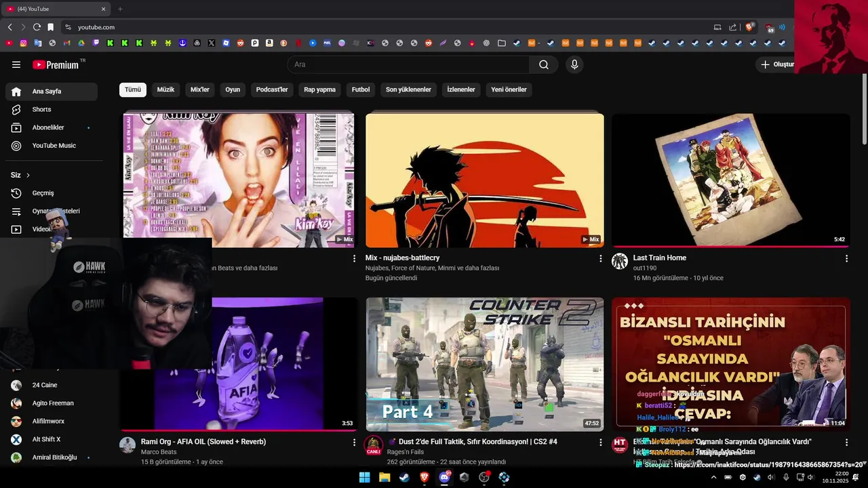Viewport: 868px width, 488px height.
Task: Click the Oluştur create button
Action: (776, 64)
